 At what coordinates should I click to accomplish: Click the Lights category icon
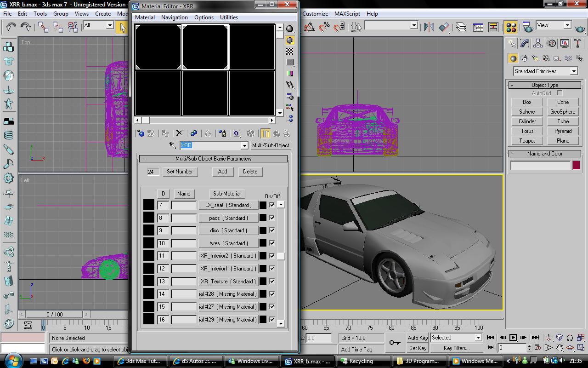(x=535, y=58)
